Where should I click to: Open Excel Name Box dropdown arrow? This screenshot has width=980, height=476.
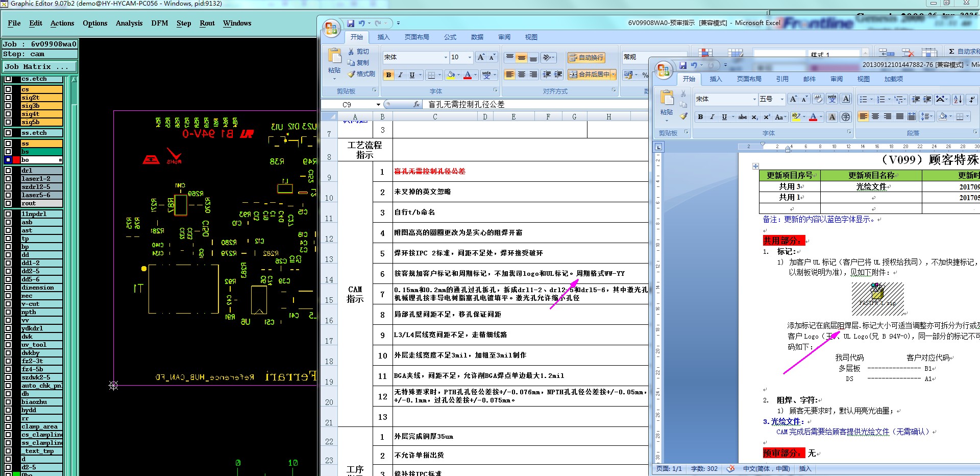pyautogui.click(x=378, y=104)
